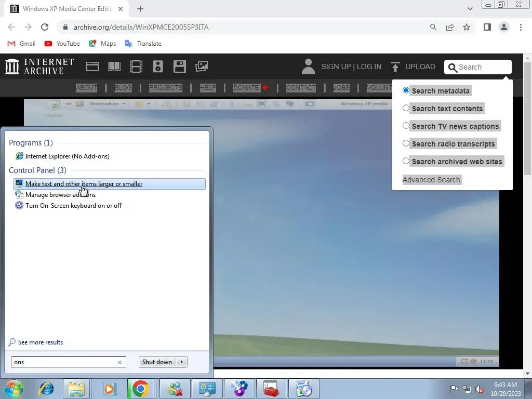
Task: Open the Internet Archive video film icon
Action: pos(136,66)
